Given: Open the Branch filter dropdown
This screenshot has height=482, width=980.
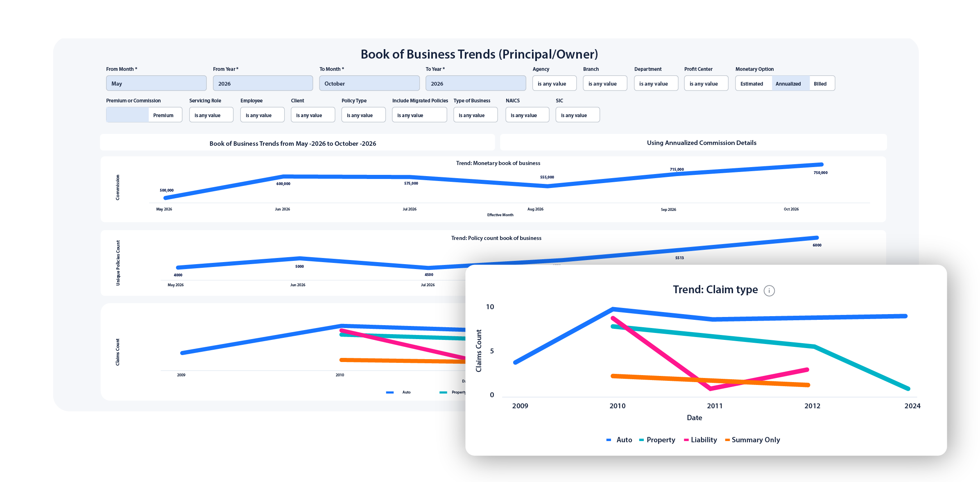Looking at the screenshot, I should (x=605, y=84).
